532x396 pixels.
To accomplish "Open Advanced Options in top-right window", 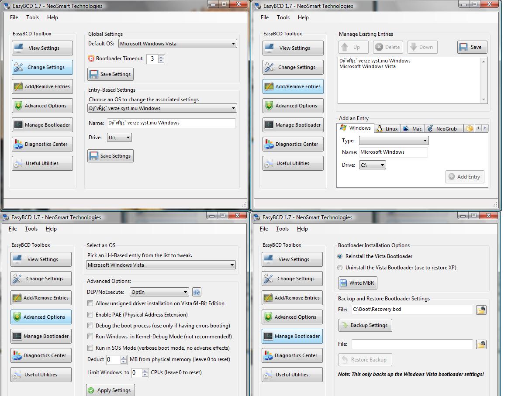I will click(x=293, y=106).
